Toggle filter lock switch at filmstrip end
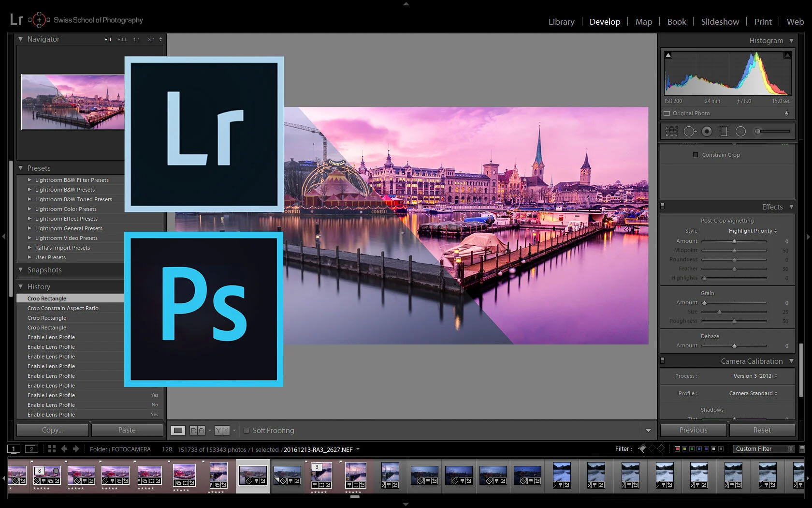Viewport: 812px width, 508px height. point(802,449)
